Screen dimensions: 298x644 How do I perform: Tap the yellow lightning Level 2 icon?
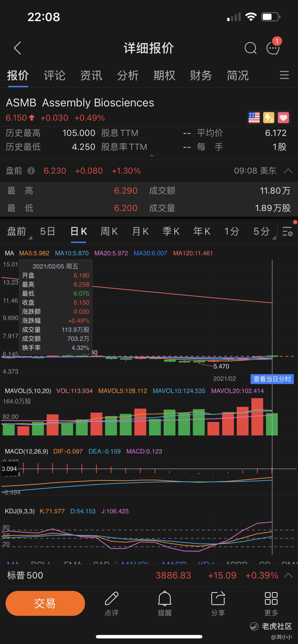click(x=269, y=118)
